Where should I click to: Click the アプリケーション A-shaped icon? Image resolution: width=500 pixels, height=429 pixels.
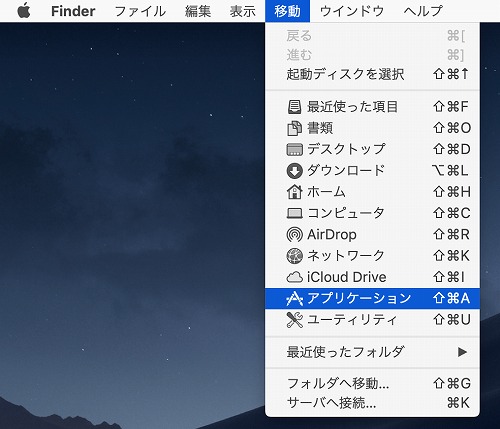point(294,298)
